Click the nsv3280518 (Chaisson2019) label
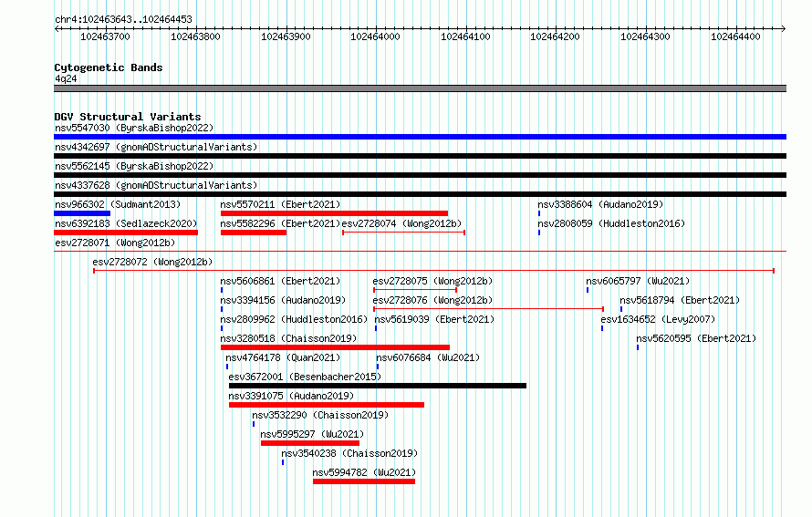This screenshot has width=812, height=517. 288,338
